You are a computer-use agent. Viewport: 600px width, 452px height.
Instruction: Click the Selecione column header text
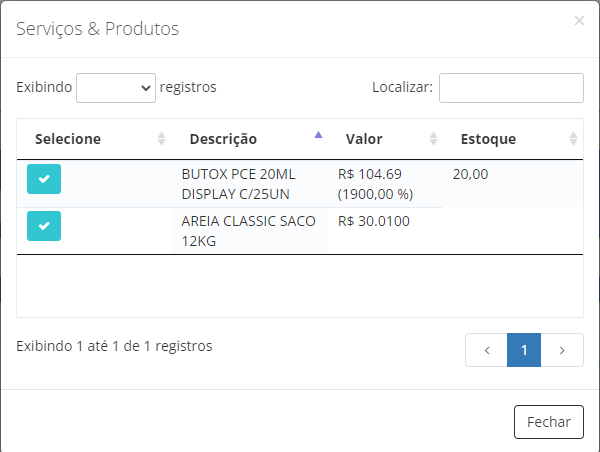click(68, 139)
